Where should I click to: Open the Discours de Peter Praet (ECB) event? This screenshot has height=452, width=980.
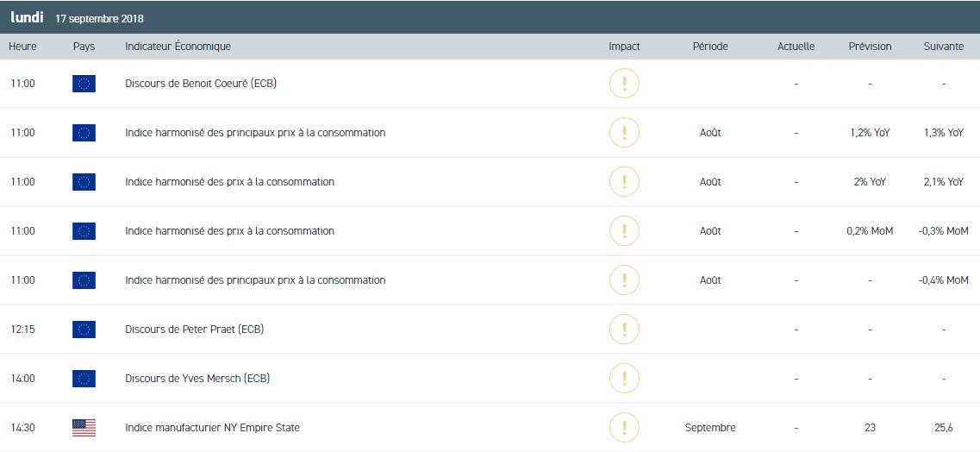pyautogui.click(x=194, y=330)
